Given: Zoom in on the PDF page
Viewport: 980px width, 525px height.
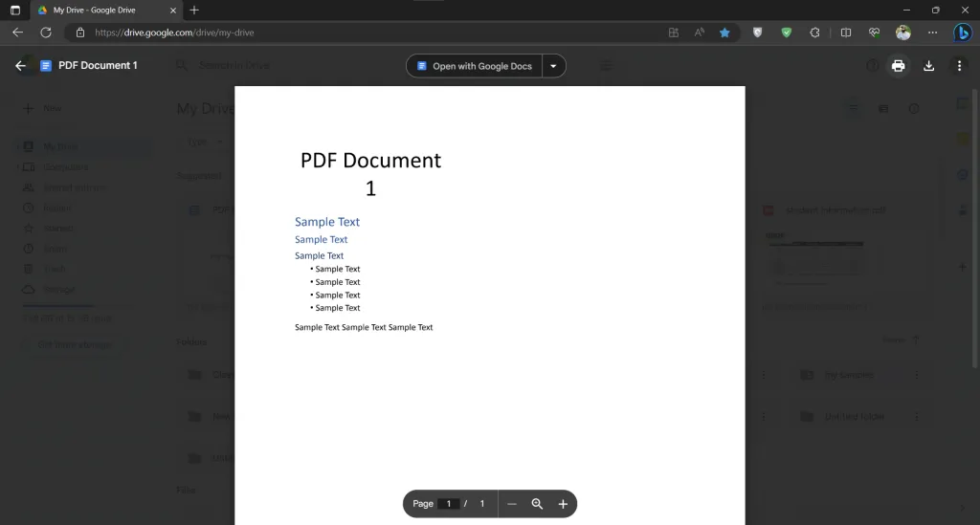Looking at the screenshot, I should pyautogui.click(x=563, y=504).
